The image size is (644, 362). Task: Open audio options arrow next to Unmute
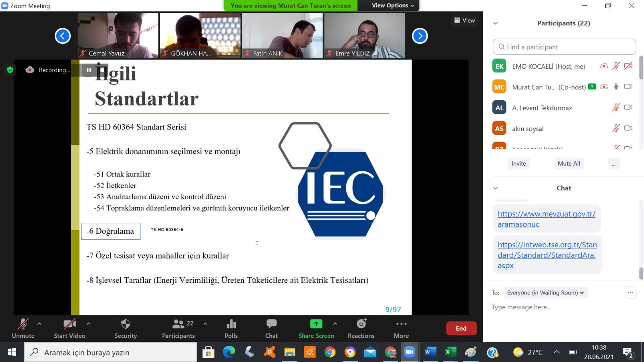coord(39,323)
